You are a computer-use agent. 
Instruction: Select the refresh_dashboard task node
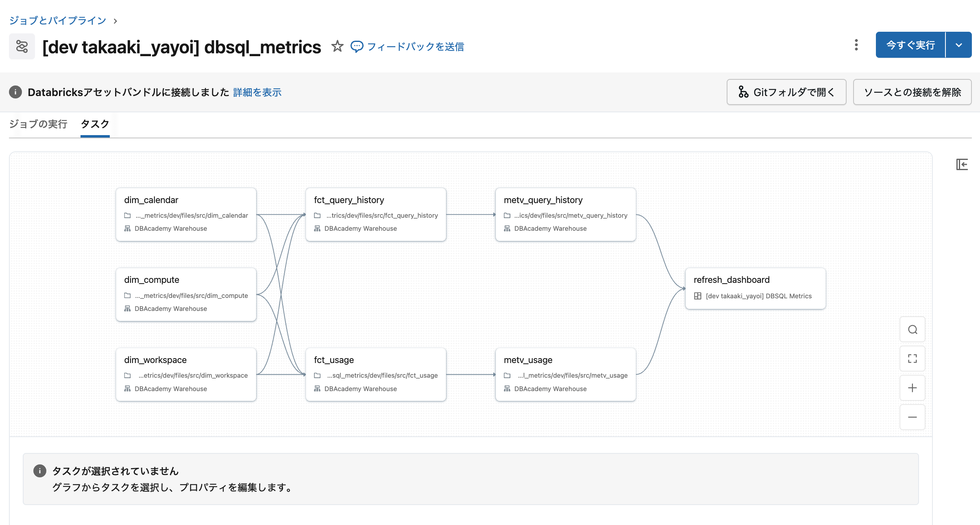(755, 288)
